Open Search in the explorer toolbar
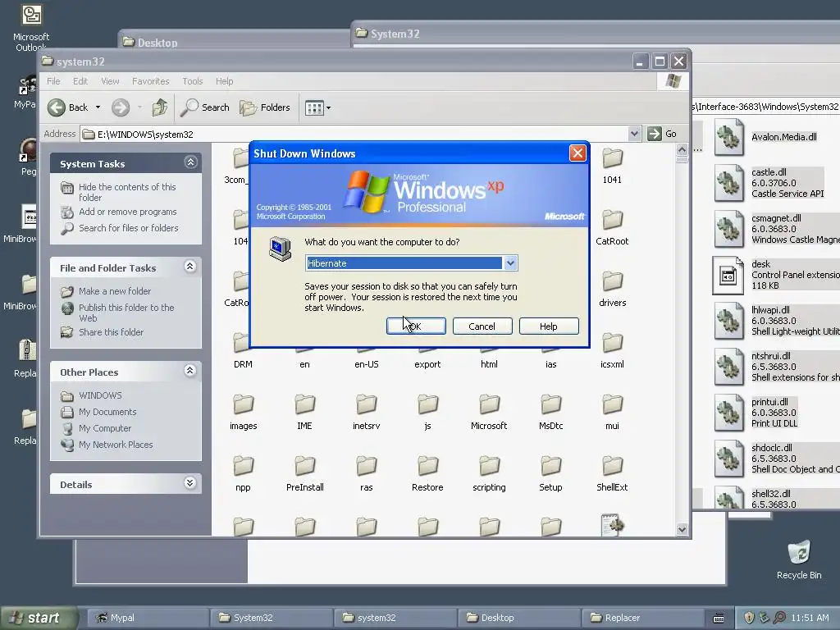The height and width of the screenshot is (630, 840). click(x=204, y=107)
